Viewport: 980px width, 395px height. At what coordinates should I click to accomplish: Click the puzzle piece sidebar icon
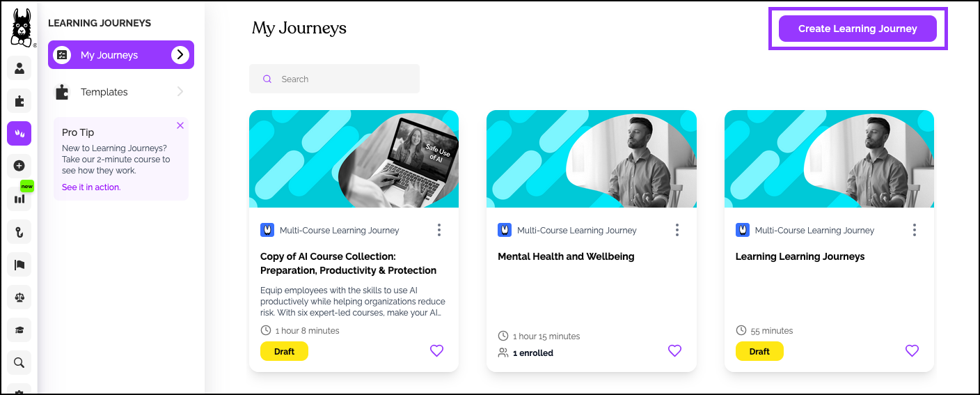point(19,101)
